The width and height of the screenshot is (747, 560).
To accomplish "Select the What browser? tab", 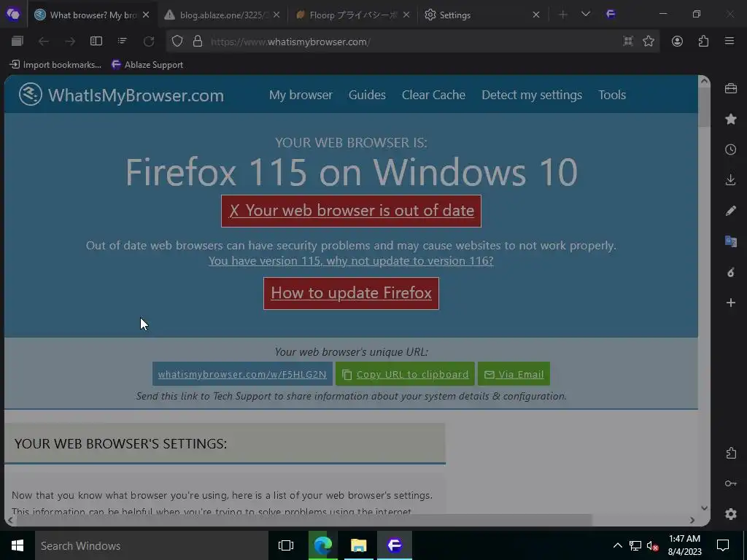I will pos(93,15).
